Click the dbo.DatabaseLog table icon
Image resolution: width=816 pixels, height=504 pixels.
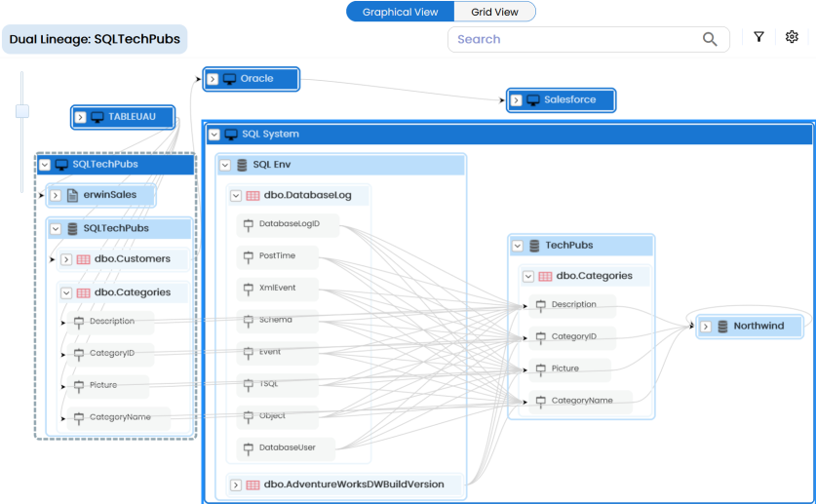[253, 196]
